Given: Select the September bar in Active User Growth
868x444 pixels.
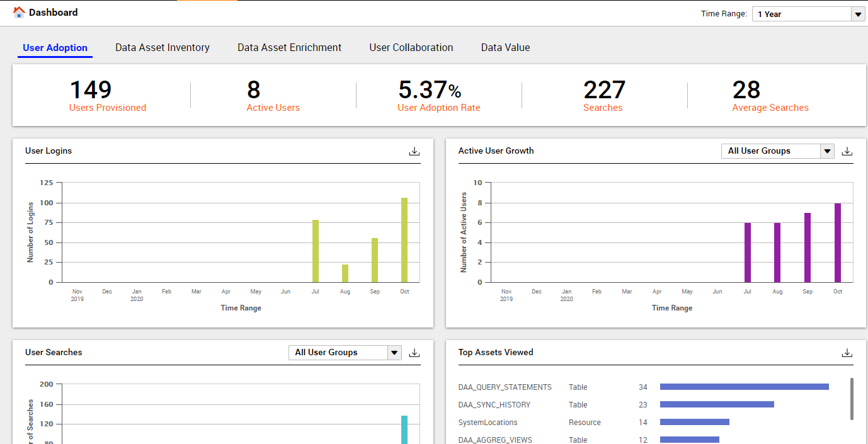Looking at the screenshot, I should click(x=808, y=248).
